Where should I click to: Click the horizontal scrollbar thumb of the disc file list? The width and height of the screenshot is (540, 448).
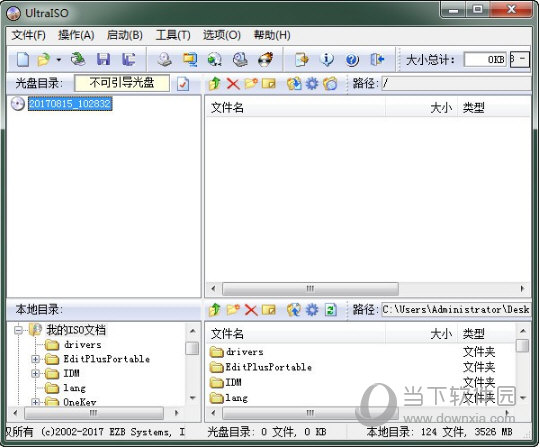[x=310, y=289]
